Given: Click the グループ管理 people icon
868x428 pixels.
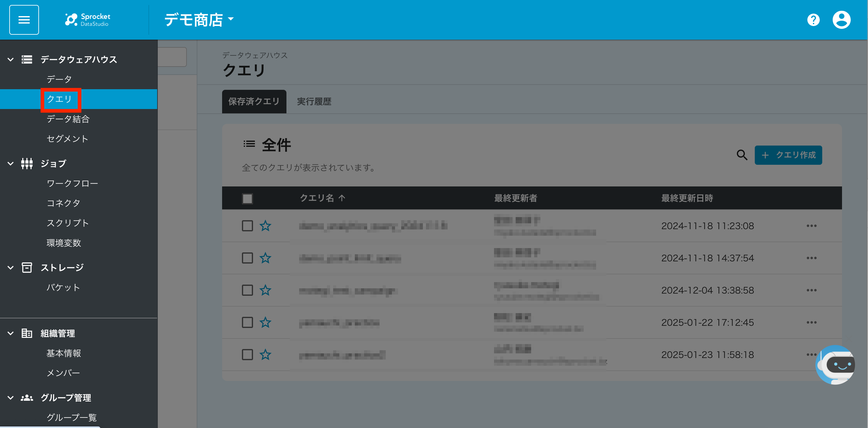Looking at the screenshot, I should coord(27,398).
